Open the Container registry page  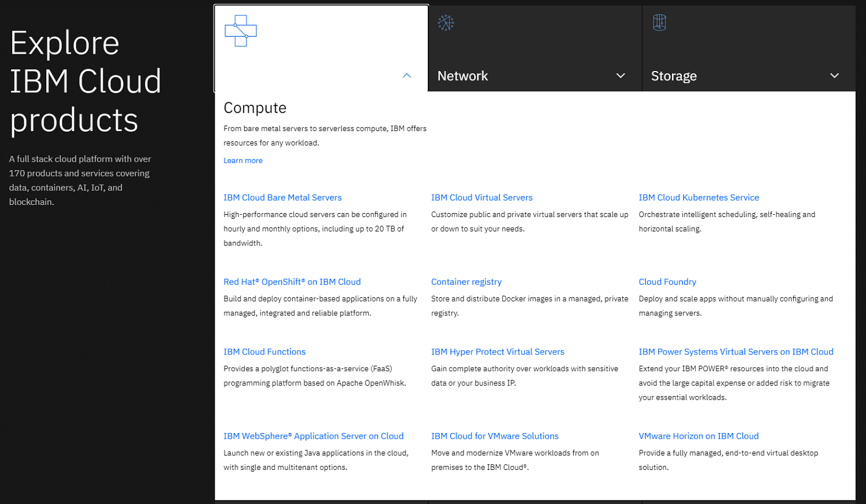click(x=466, y=281)
